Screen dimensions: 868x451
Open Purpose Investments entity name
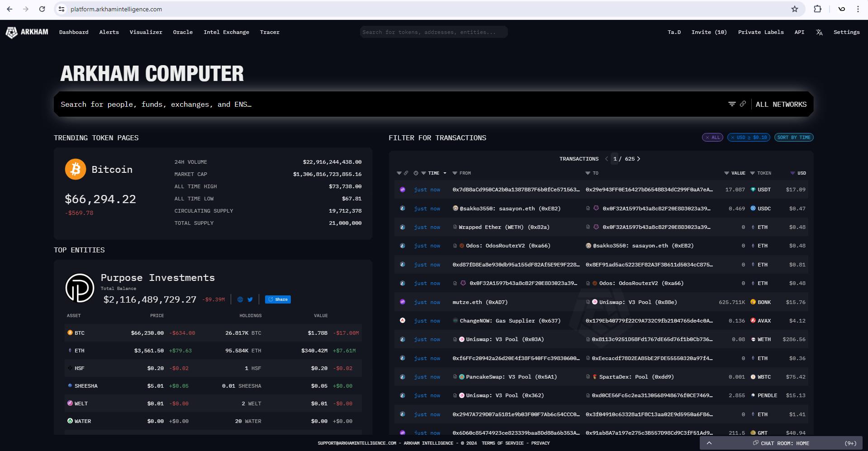point(157,278)
